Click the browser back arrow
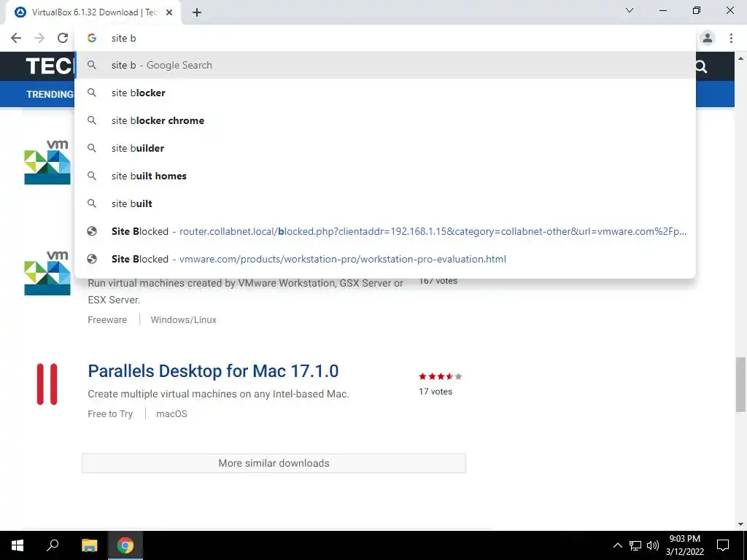Image resolution: width=747 pixels, height=560 pixels. (x=16, y=38)
